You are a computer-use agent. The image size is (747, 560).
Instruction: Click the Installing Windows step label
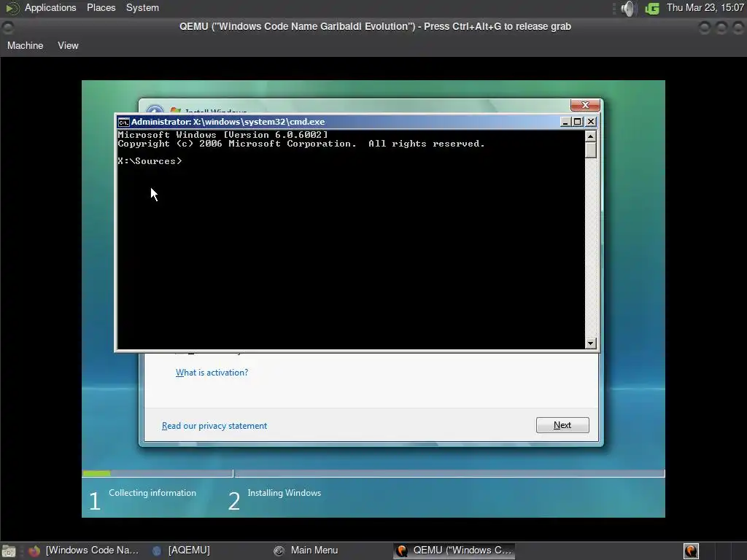point(285,493)
